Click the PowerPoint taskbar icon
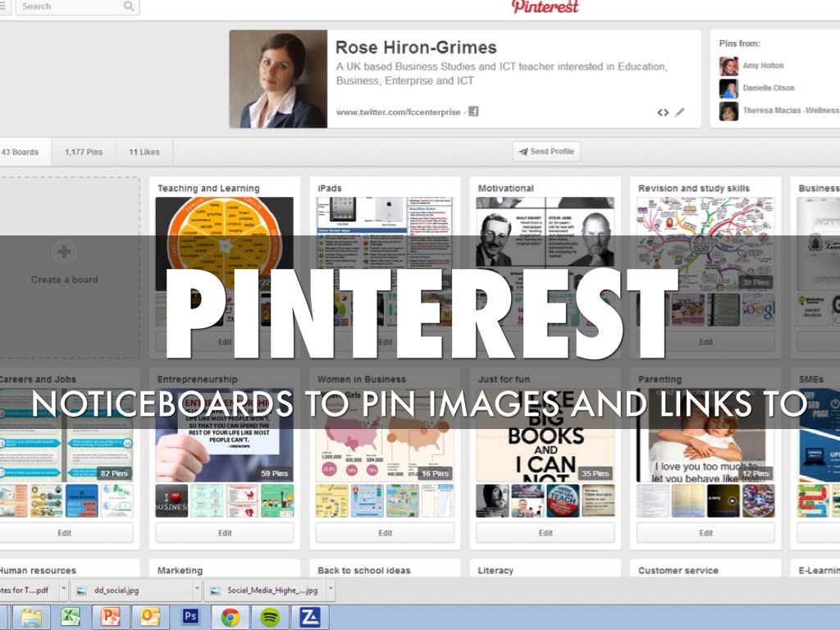Viewport: 840px width, 630px height. [110, 616]
